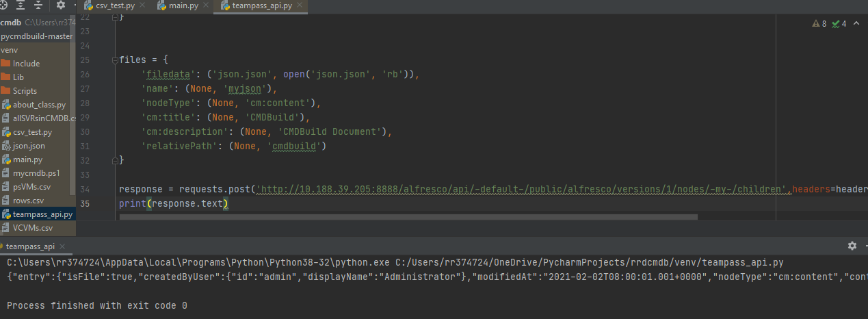Viewport: 868px width, 319px height.
Task: Select main.py in project tree
Action: [37, 159]
